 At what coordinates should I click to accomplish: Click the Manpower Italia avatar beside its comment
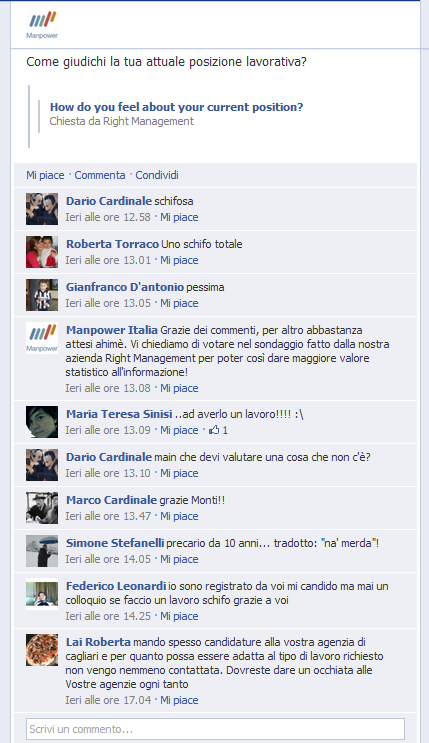[42, 338]
